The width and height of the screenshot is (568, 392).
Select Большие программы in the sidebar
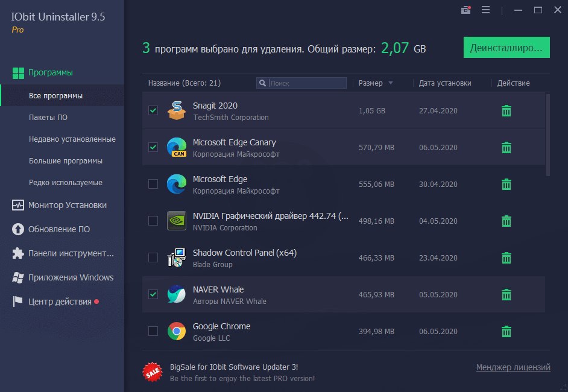(66, 161)
